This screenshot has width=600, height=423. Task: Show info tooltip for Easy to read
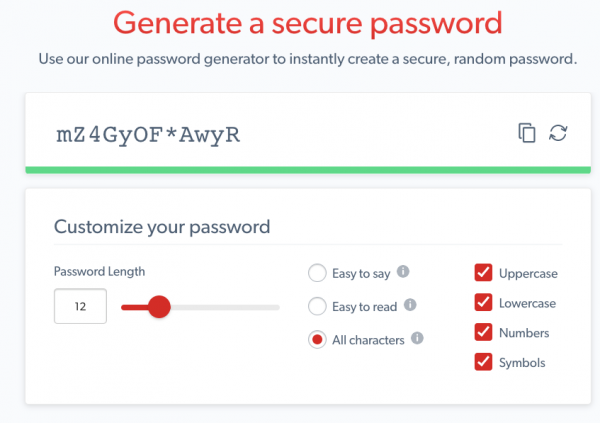click(x=409, y=306)
